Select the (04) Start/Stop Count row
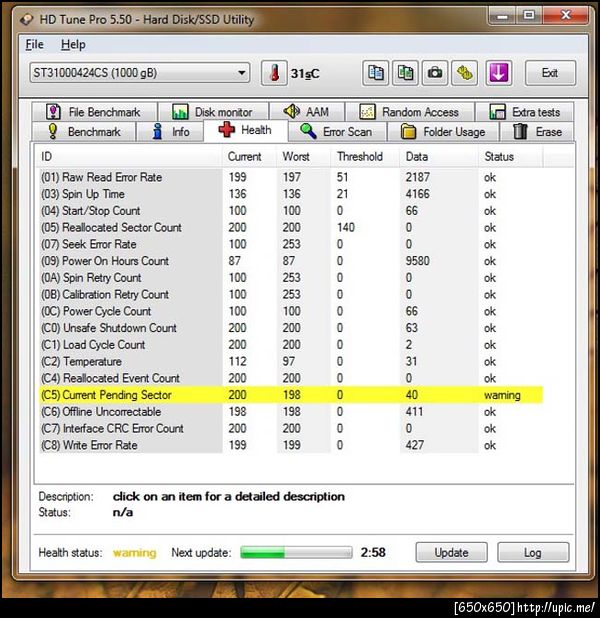The width and height of the screenshot is (600, 618). click(x=291, y=211)
